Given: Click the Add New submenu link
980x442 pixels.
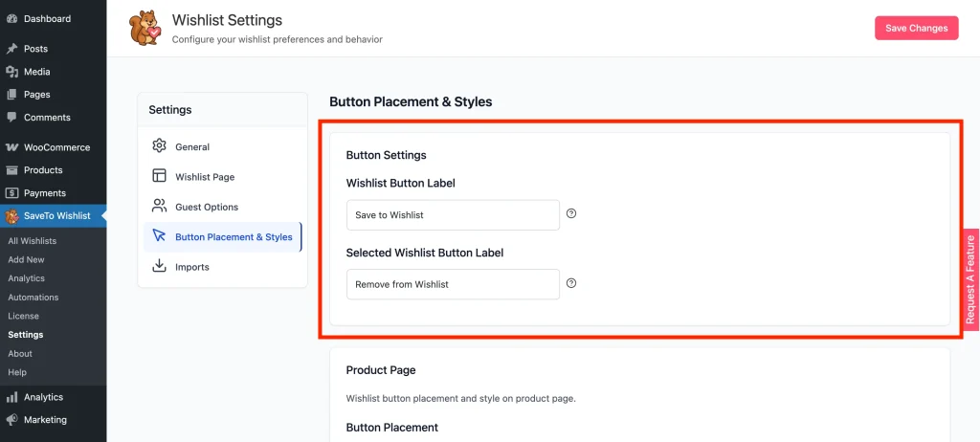Looking at the screenshot, I should pos(26,259).
